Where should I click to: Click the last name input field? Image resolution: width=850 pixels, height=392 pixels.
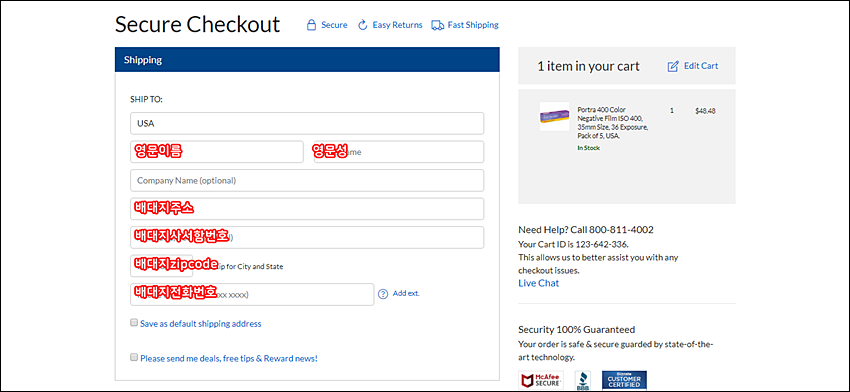(399, 152)
